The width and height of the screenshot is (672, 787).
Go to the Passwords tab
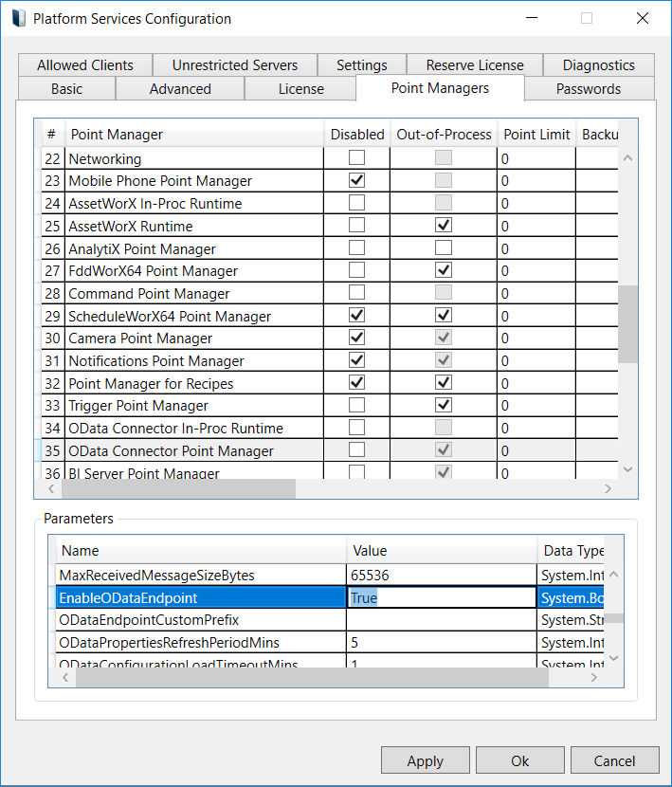point(589,89)
